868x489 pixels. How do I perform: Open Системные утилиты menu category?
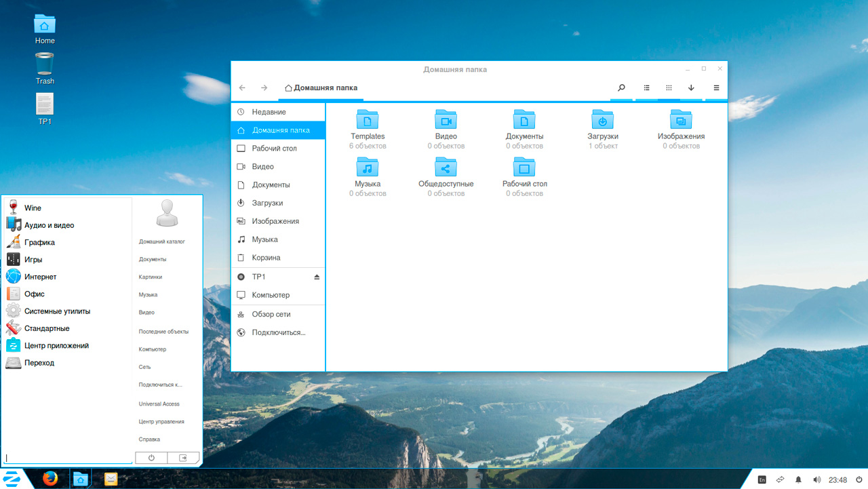57,311
